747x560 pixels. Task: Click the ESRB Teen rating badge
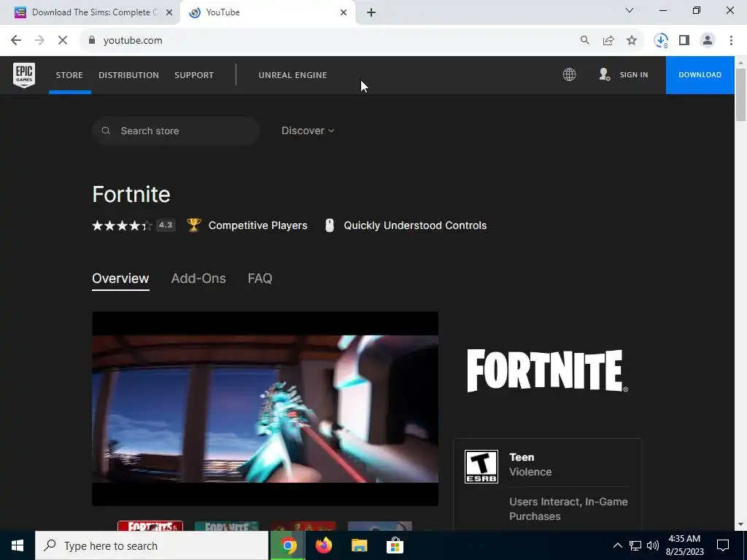pyautogui.click(x=481, y=467)
